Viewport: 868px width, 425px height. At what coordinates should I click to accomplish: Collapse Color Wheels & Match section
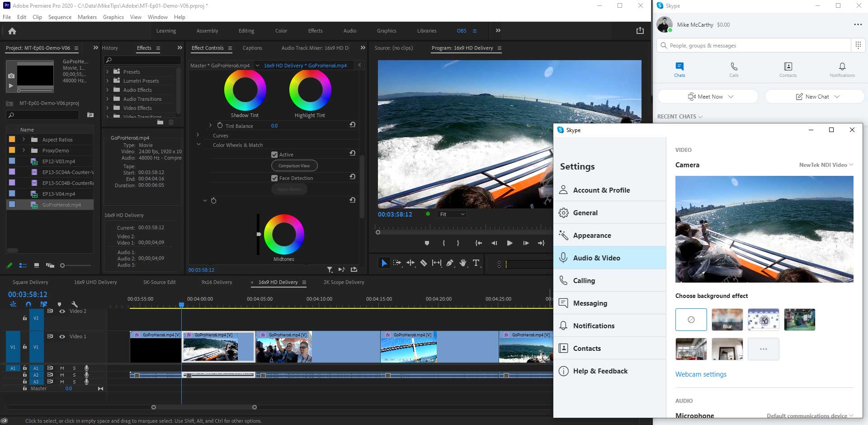[x=198, y=144]
